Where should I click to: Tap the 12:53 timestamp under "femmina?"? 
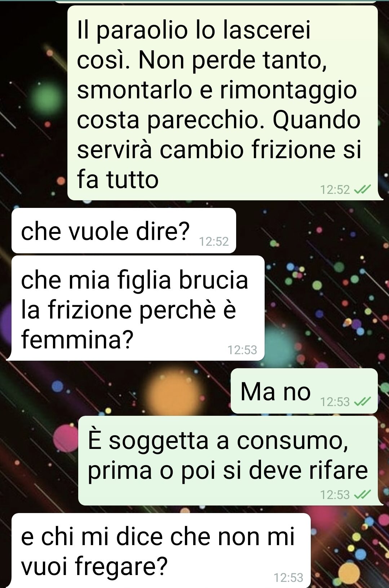click(x=242, y=349)
